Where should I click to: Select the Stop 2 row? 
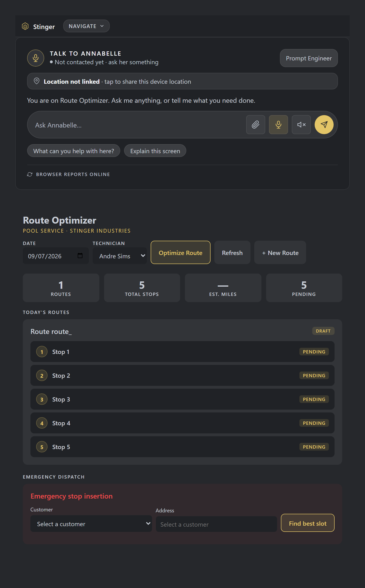click(x=182, y=375)
